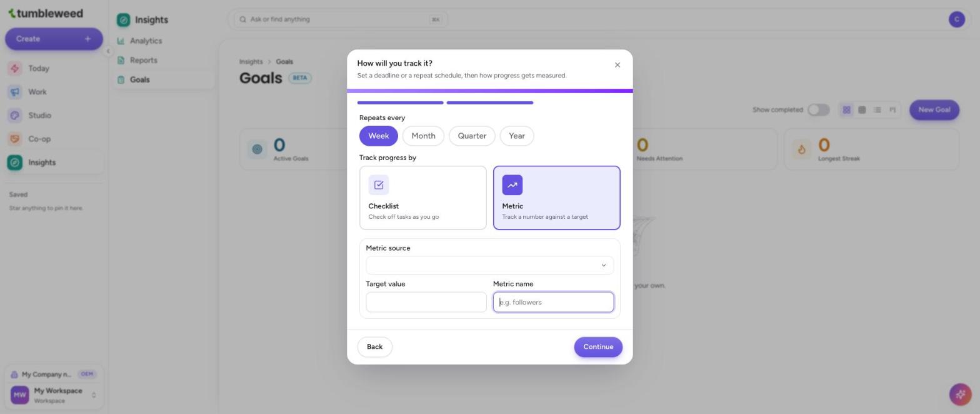
Task: Go Back in the dialog
Action: pos(375,347)
